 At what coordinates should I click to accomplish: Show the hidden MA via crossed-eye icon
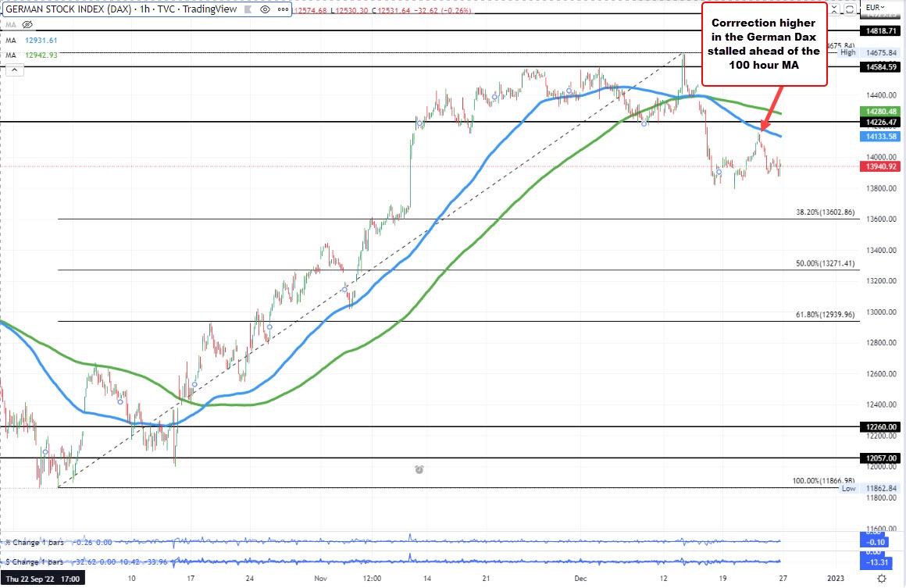[x=26, y=24]
